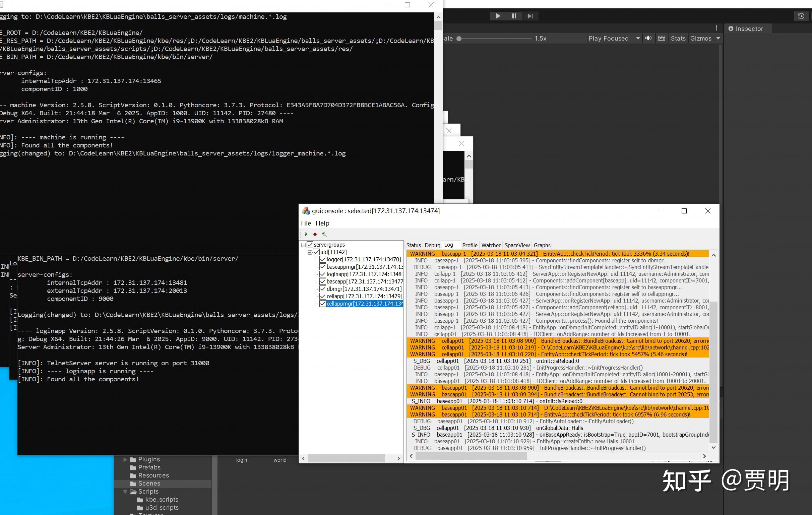Collapse the uid[11142] tree node
Screen dimensions: 812x515
(310, 252)
